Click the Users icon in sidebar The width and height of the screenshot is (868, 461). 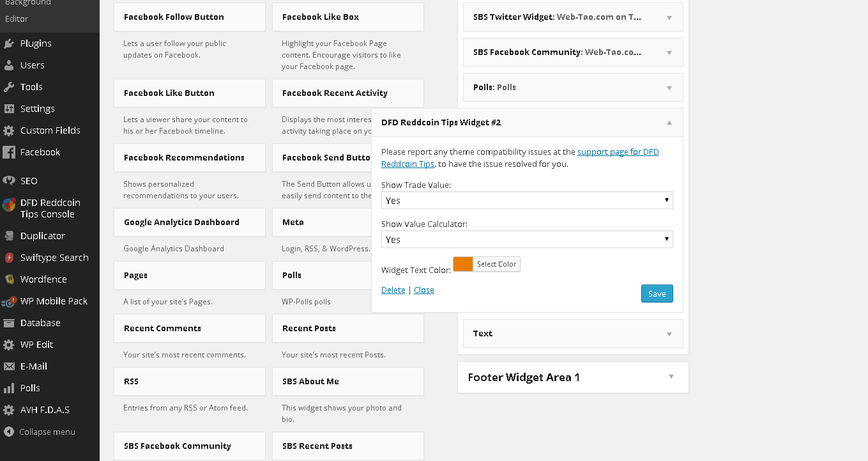(x=9, y=65)
